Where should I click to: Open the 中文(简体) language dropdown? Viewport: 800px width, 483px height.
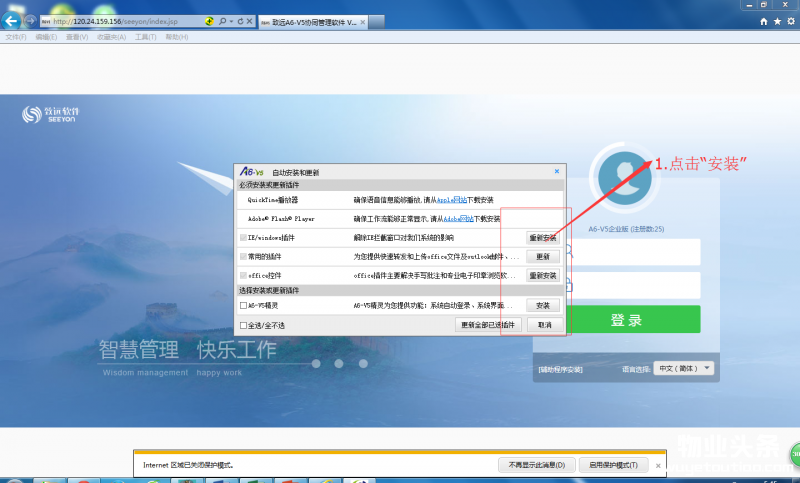click(683, 368)
